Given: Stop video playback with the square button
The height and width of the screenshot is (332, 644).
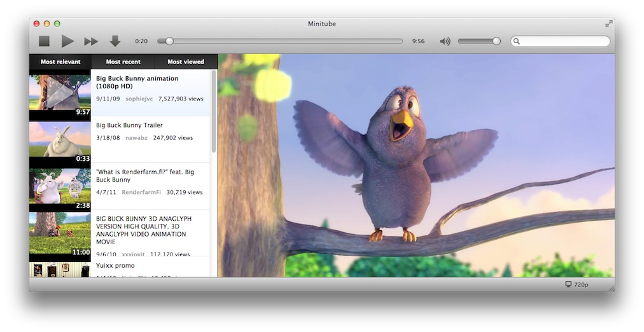Looking at the screenshot, I should point(44,41).
